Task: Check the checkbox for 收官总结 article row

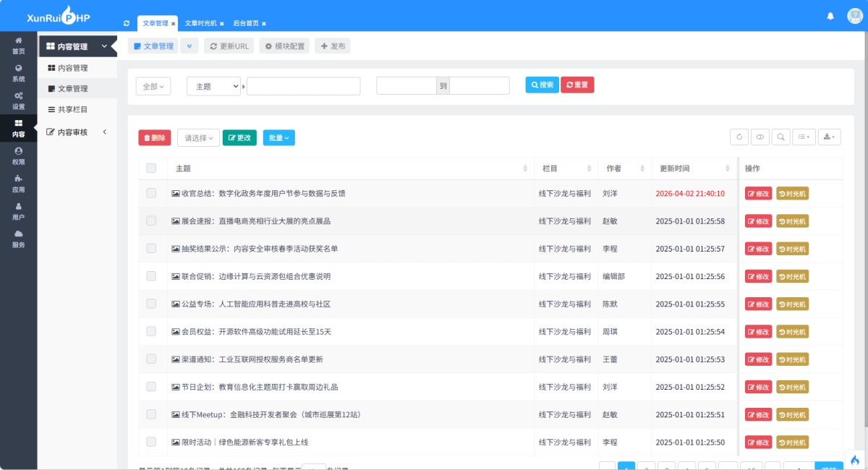Action: point(151,193)
